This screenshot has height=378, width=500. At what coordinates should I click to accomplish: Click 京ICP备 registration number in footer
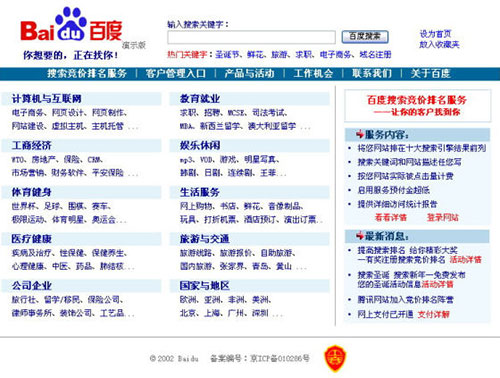[x=280, y=358]
